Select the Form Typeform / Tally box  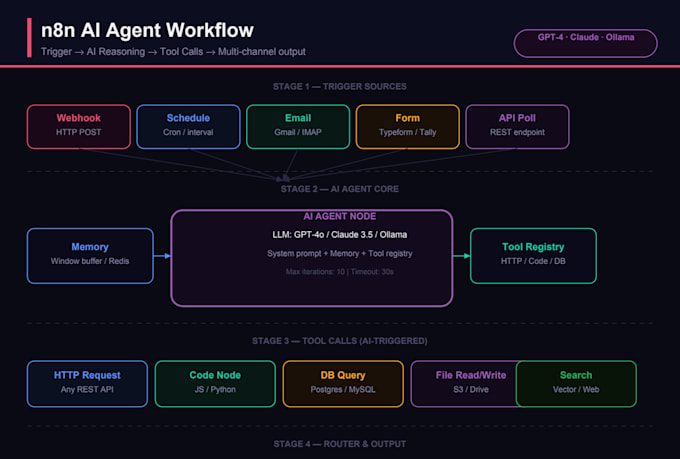tap(408, 127)
